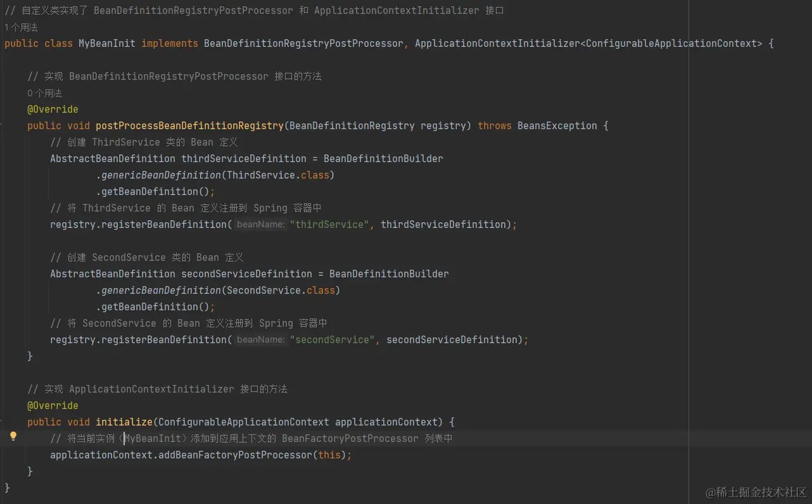Click BeanDefinitionBuilder on the thirdServiceDefinition line
812x504 pixels.
coord(383,159)
